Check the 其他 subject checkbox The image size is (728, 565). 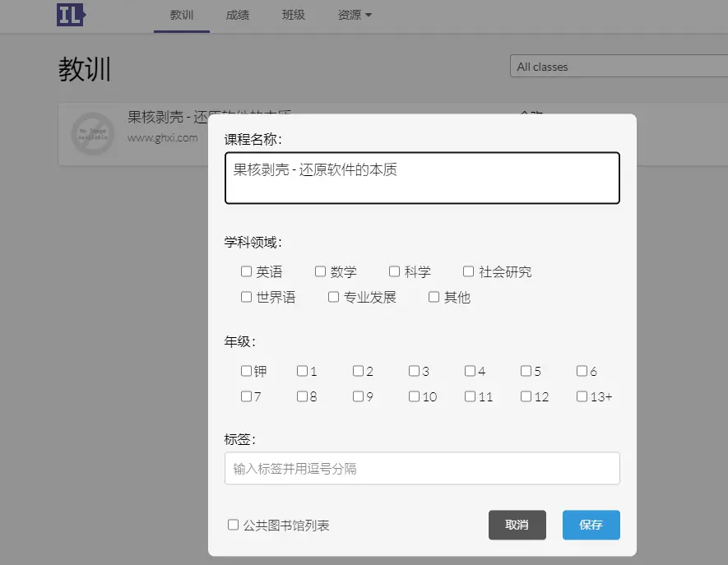tap(434, 297)
